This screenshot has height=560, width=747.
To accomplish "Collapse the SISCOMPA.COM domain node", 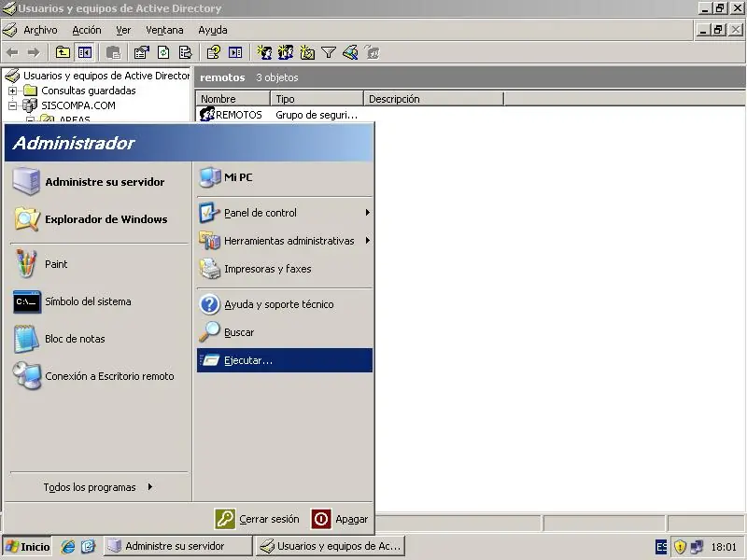I will tap(13, 105).
